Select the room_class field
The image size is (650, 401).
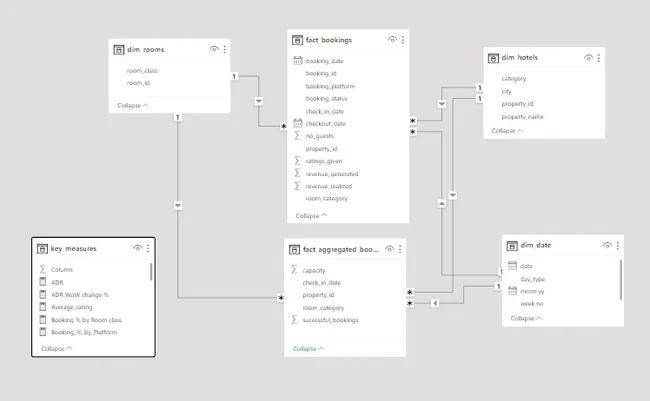click(142, 70)
